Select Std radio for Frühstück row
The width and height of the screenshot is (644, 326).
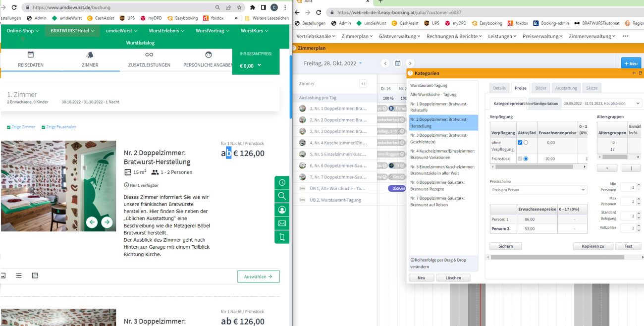tap(526, 159)
